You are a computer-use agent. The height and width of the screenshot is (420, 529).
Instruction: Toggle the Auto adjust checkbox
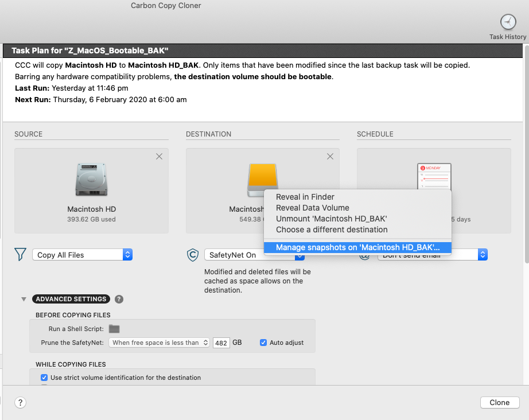[x=263, y=343]
